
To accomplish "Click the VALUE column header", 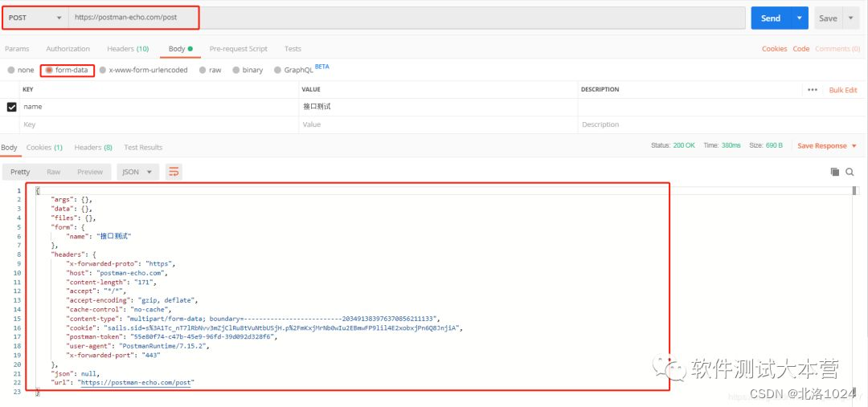I will click(x=311, y=90).
